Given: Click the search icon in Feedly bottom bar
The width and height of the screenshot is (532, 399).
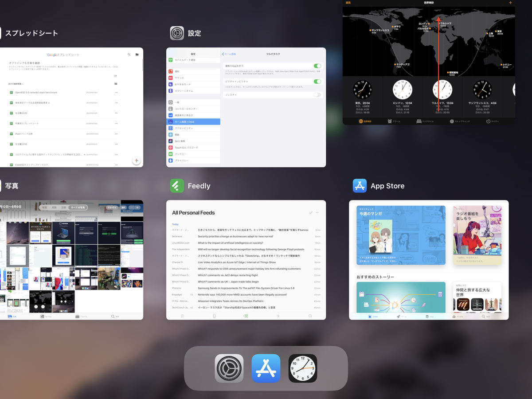Looking at the screenshot, I should coord(310,316).
